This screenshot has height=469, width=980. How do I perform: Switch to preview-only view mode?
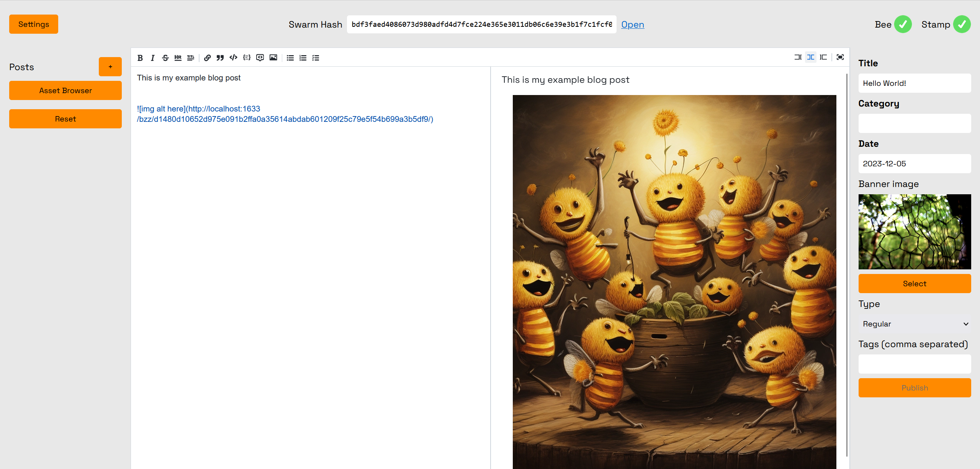tap(823, 57)
